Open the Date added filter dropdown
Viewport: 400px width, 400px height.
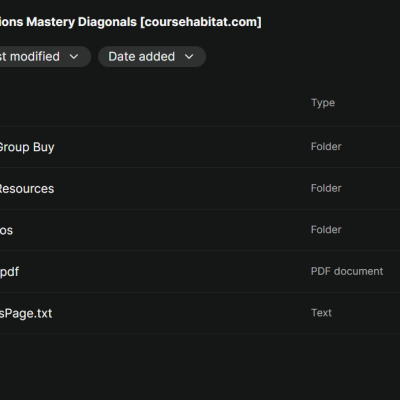[152, 57]
